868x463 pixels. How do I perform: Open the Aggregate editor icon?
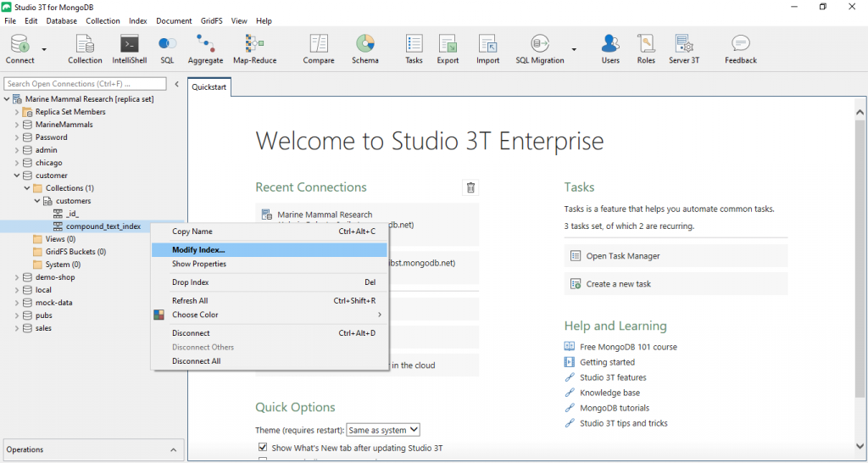205,48
